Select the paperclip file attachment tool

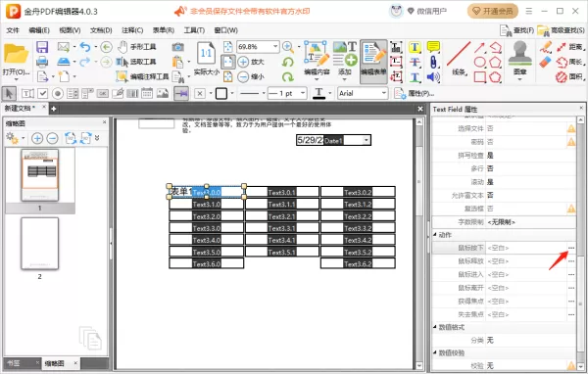click(x=433, y=63)
